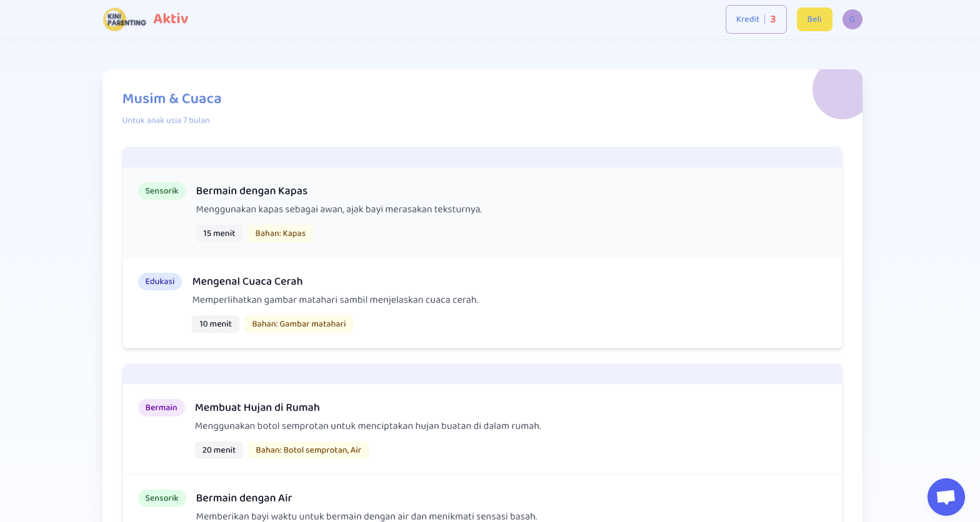Select the Bermain category tag
980x522 pixels.
click(x=161, y=408)
